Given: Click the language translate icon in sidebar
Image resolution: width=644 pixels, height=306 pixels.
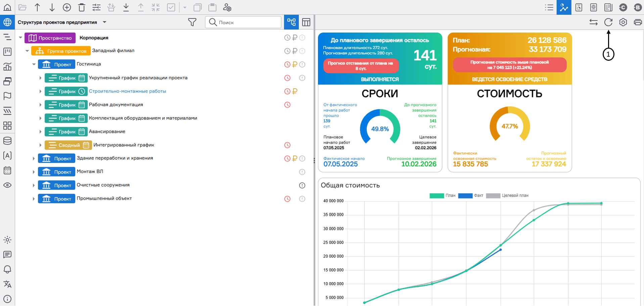Looking at the screenshot, I should (7, 284).
